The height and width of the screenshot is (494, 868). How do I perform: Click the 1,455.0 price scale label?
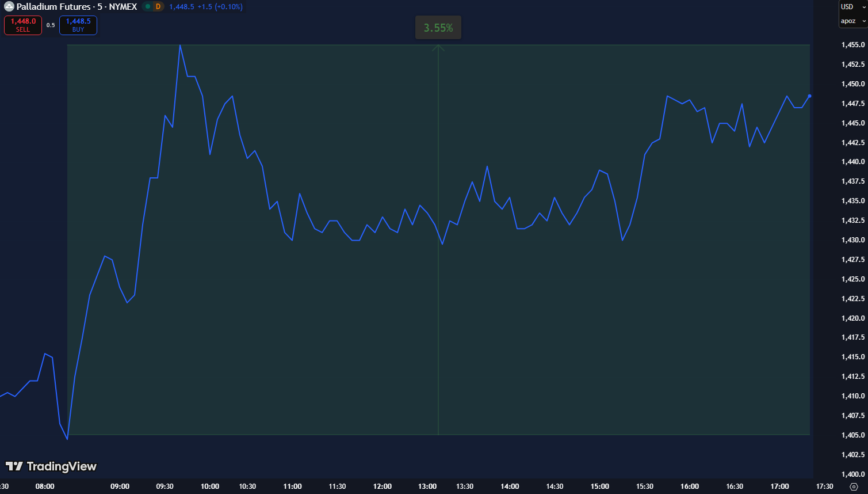point(853,45)
